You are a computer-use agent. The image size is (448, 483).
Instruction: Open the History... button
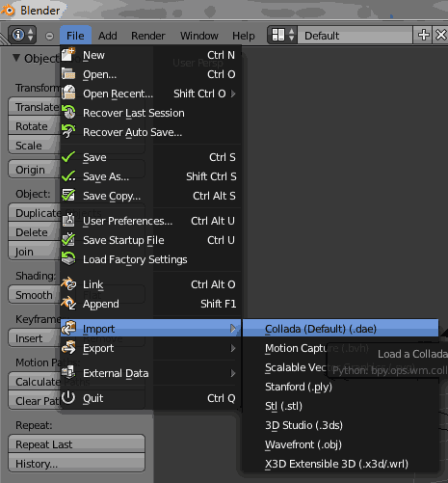[76, 463]
